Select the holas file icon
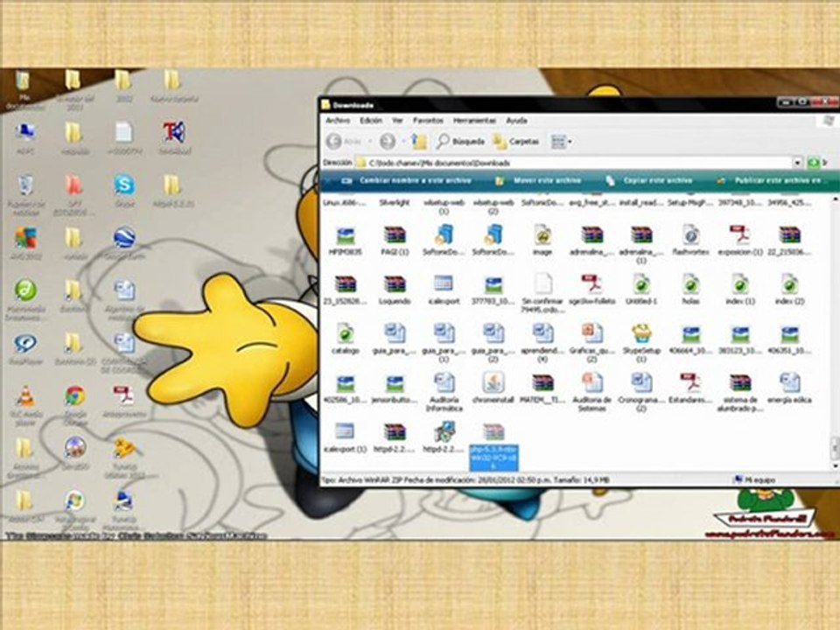 pyautogui.click(x=690, y=290)
